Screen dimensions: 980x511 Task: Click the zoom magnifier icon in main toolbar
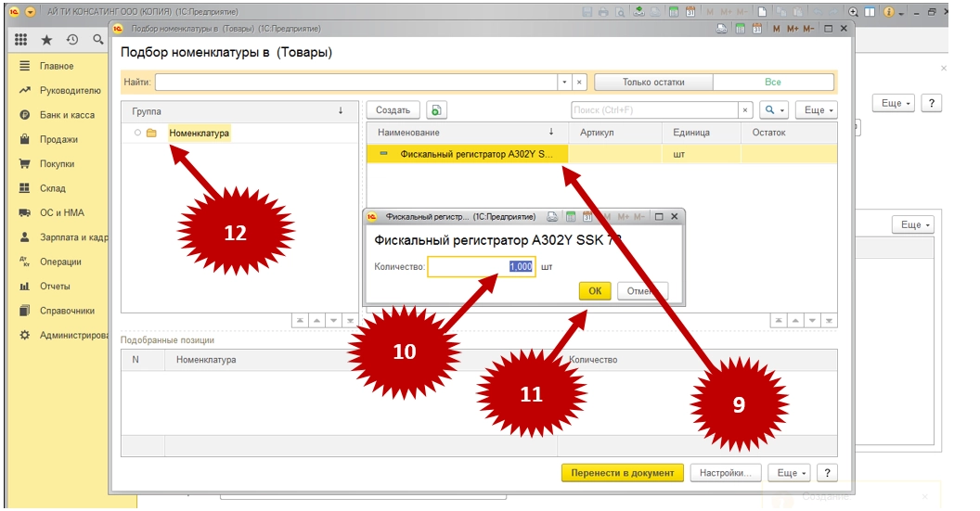[853, 12]
